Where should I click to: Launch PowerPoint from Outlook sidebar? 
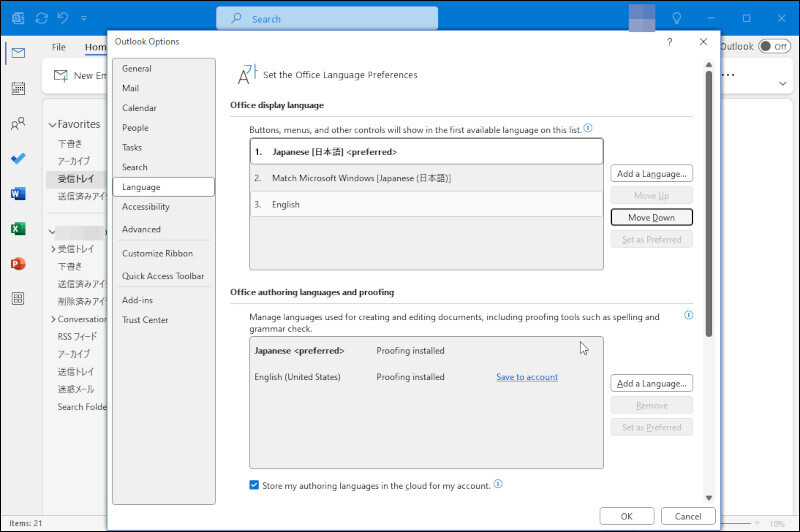[18, 264]
